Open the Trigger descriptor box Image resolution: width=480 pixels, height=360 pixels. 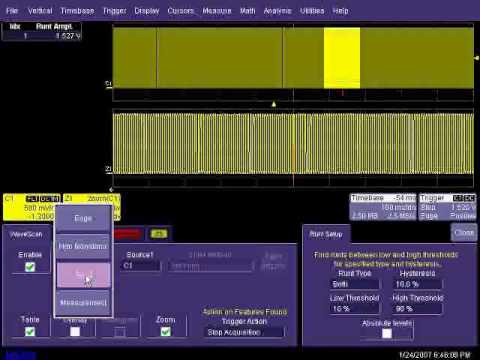click(448, 207)
